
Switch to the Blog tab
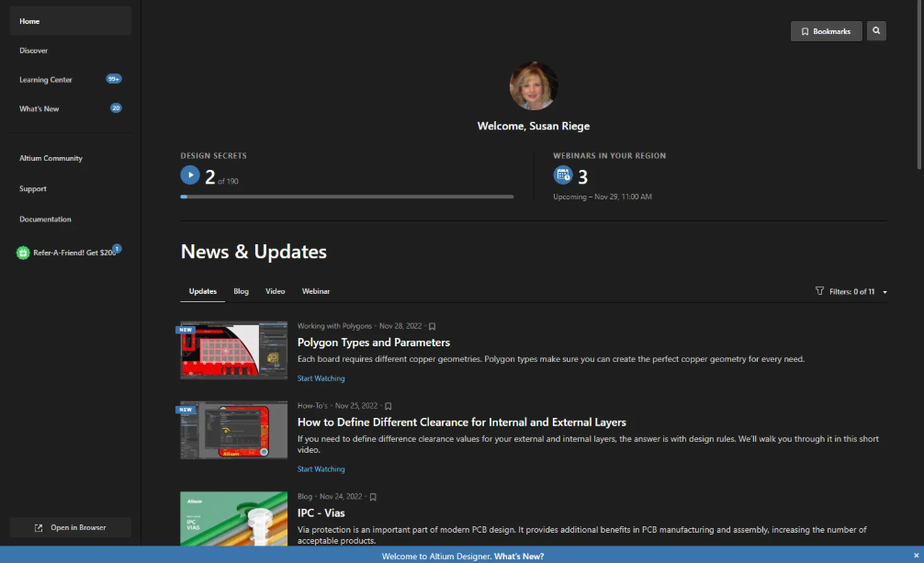pos(241,291)
